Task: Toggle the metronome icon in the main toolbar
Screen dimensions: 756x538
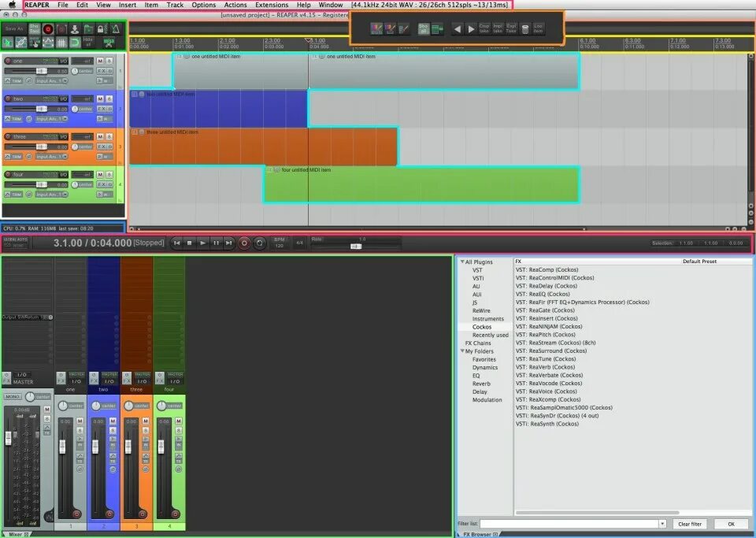Action: [x=116, y=29]
